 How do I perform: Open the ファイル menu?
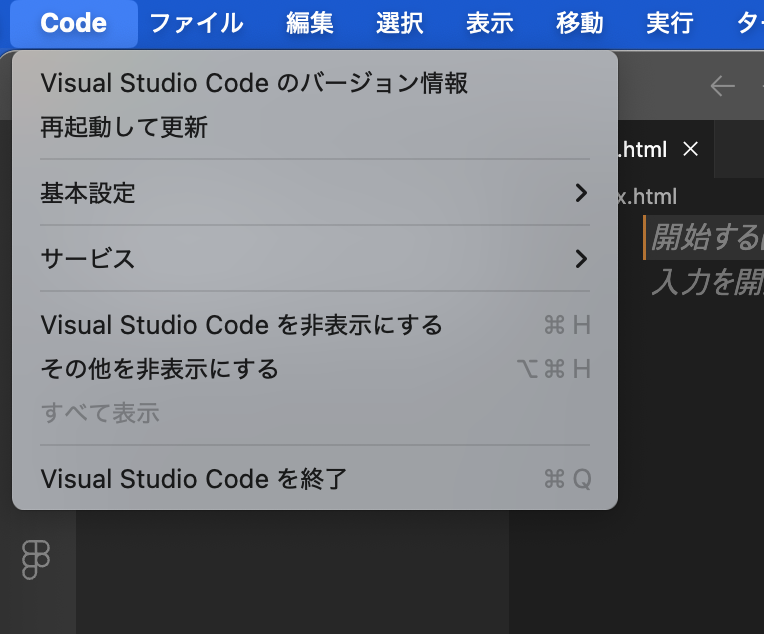point(196,23)
